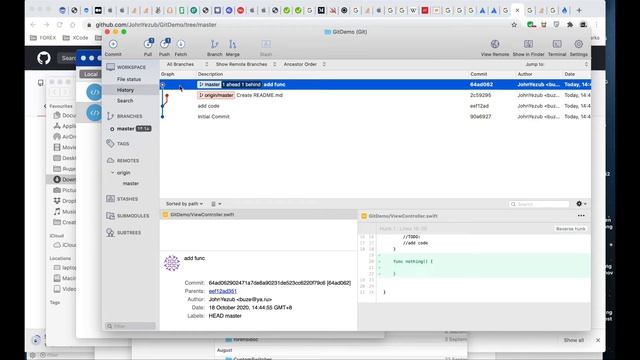
Task: Click the Date column header
Action: tap(569, 74)
